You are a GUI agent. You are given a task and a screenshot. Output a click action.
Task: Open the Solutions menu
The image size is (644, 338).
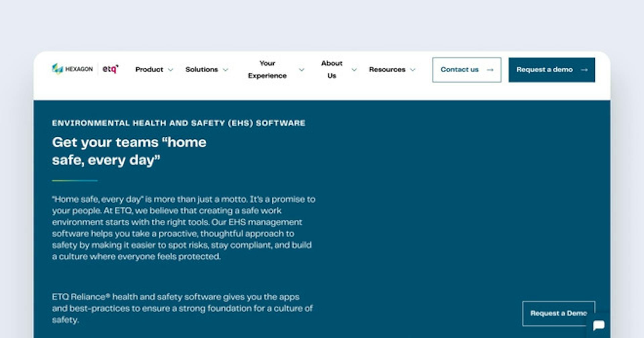point(202,69)
